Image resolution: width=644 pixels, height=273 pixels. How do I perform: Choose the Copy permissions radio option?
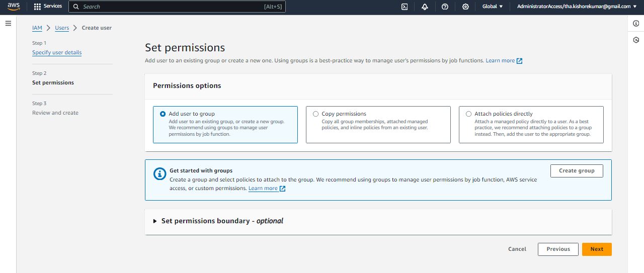tap(316, 114)
